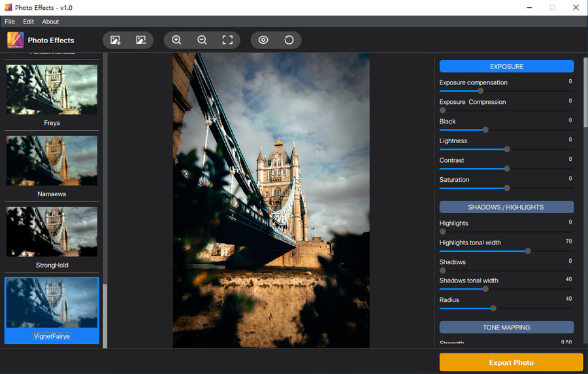This screenshot has width=588, height=374.
Task: Zoom out with the magnifier minus icon
Action: 202,40
